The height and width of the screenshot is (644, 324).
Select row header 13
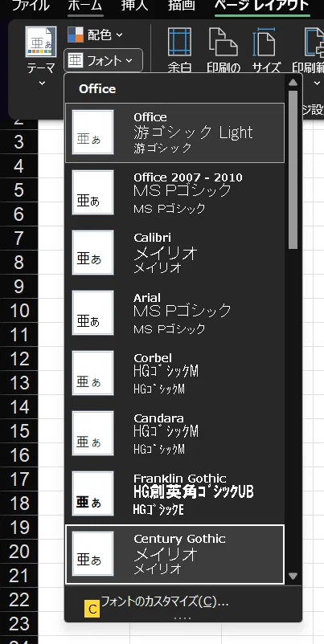pyautogui.click(x=19, y=383)
